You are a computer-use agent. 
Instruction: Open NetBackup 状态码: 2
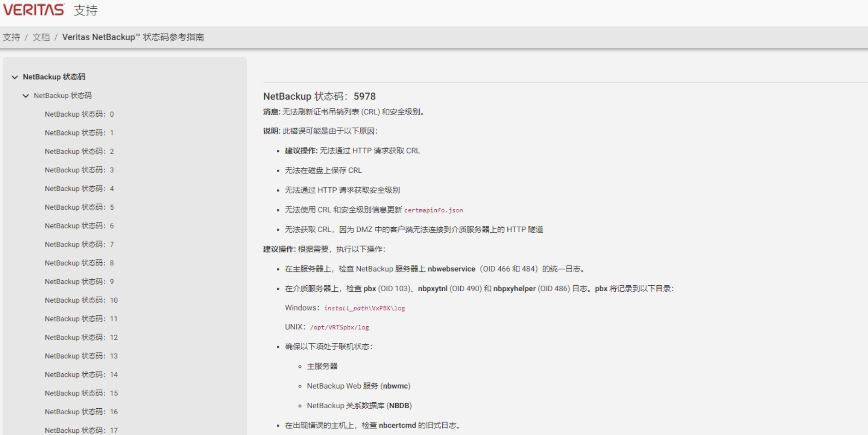(x=79, y=152)
